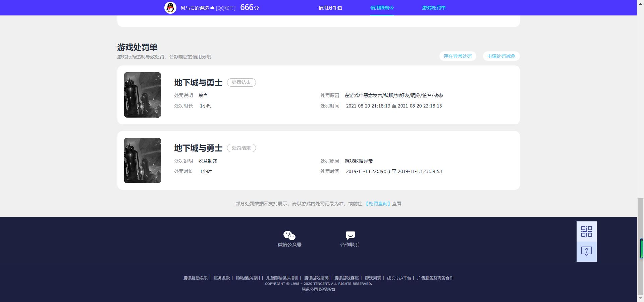
Task: Open the 服务条款 footer link
Action: (x=222, y=278)
